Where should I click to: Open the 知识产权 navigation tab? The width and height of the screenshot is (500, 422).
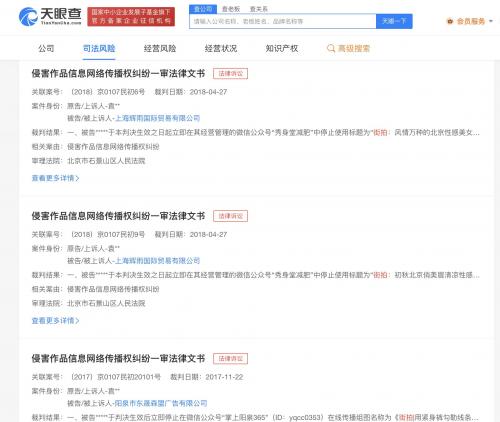(282, 48)
